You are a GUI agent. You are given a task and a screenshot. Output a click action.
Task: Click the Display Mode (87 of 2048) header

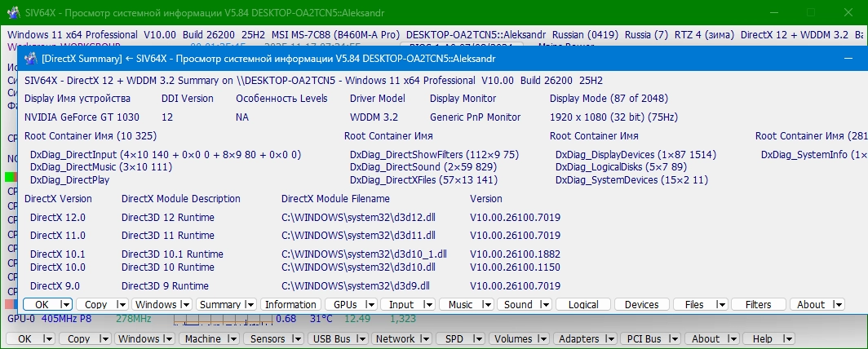click(x=609, y=99)
